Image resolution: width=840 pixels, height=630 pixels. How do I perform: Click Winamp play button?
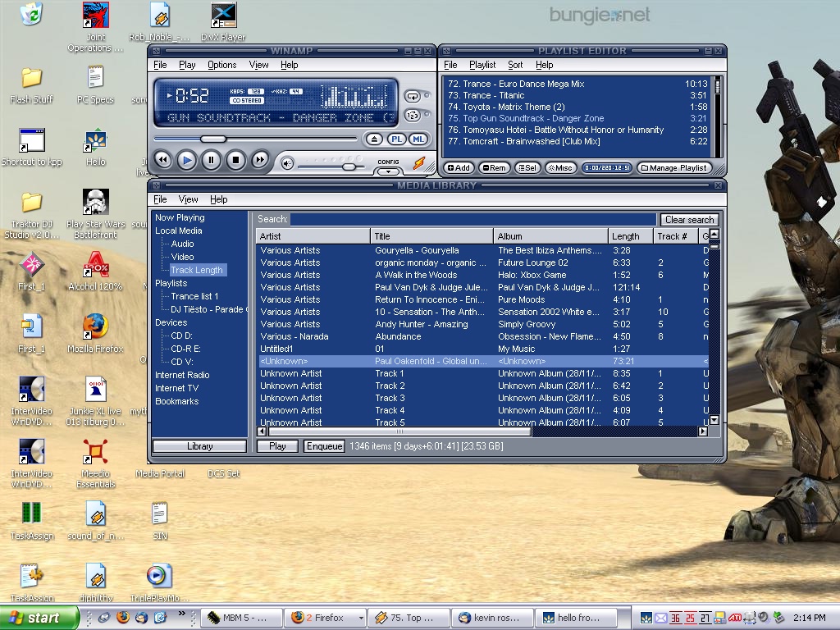tap(186, 160)
